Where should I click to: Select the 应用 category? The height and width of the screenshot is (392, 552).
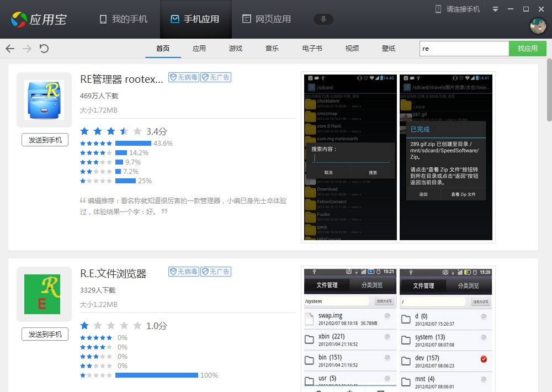[199, 48]
